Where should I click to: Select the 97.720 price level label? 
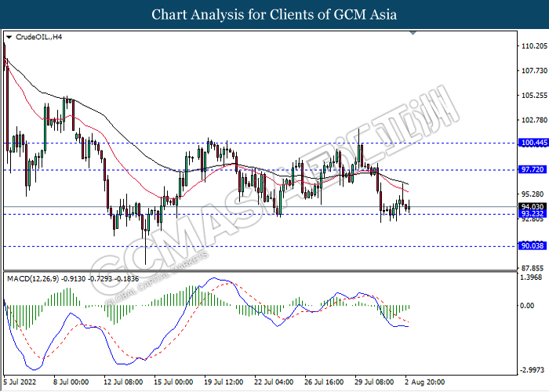pos(533,170)
